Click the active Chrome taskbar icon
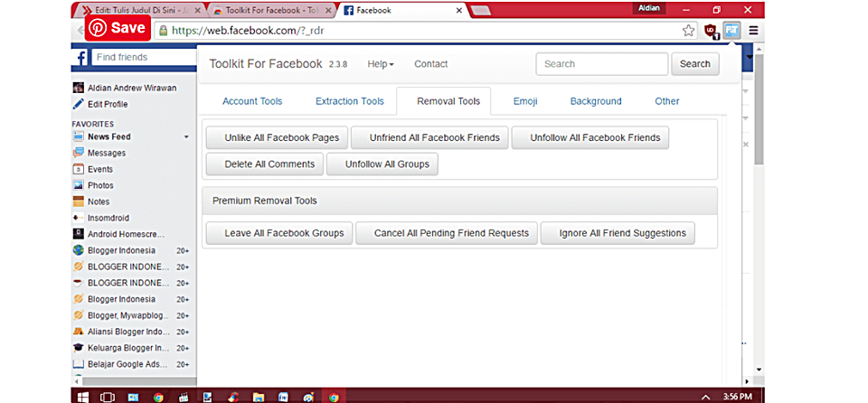The width and height of the screenshot is (868, 403). [334, 397]
